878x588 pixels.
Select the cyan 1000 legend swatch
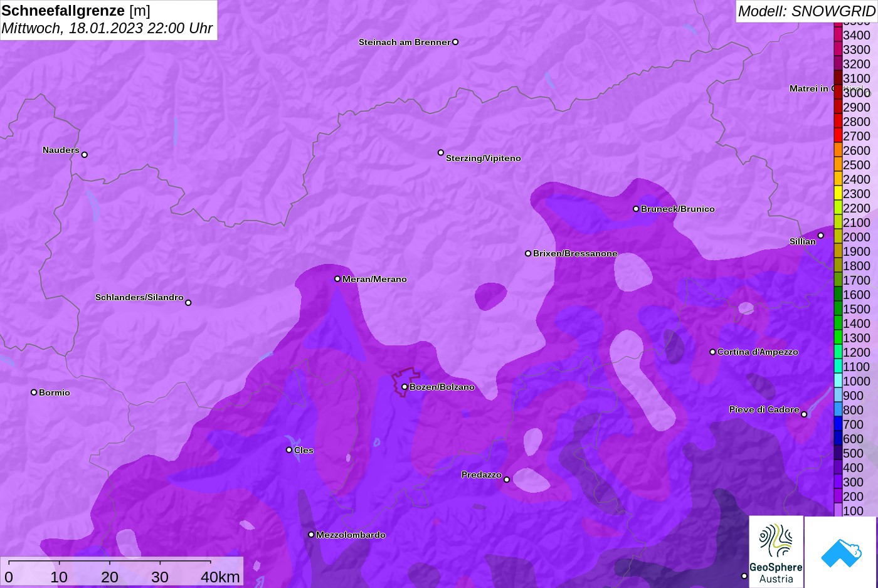pos(838,381)
